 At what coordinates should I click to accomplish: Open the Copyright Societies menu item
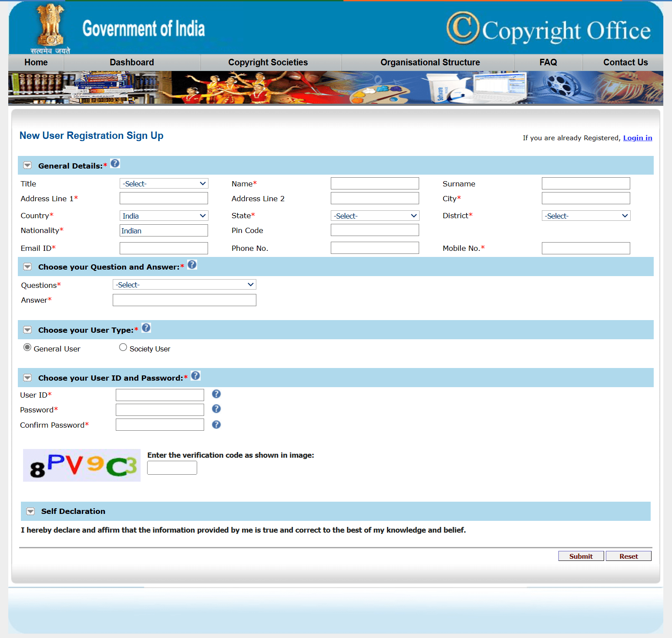click(268, 62)
